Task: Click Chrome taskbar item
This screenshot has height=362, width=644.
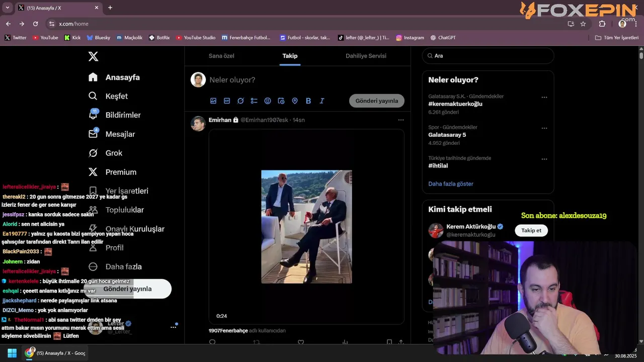Action: coord(55,353)
